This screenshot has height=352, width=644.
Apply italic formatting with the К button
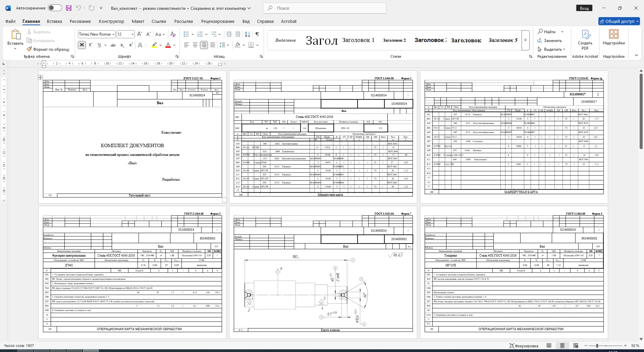click(x=90, y=45)
